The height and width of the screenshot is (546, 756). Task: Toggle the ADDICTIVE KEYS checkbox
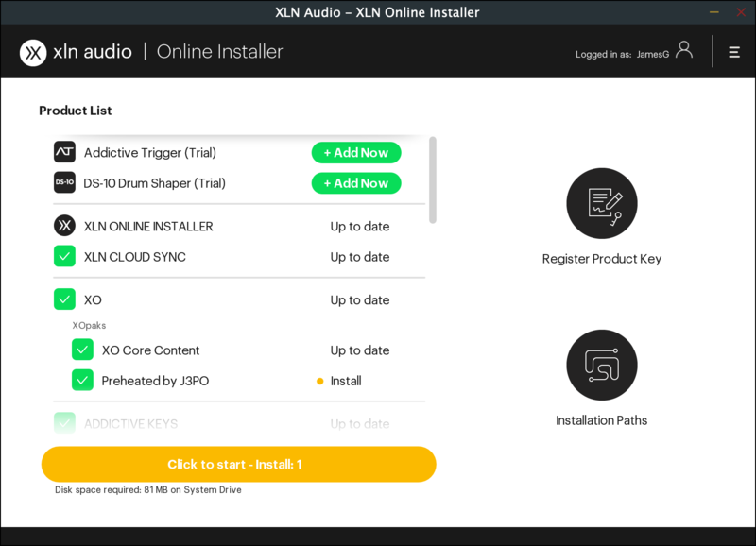point(64,423)
